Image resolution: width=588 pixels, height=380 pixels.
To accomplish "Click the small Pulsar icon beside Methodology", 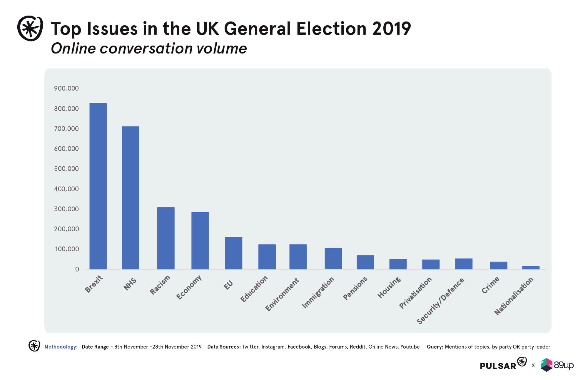I will (34, 346).
